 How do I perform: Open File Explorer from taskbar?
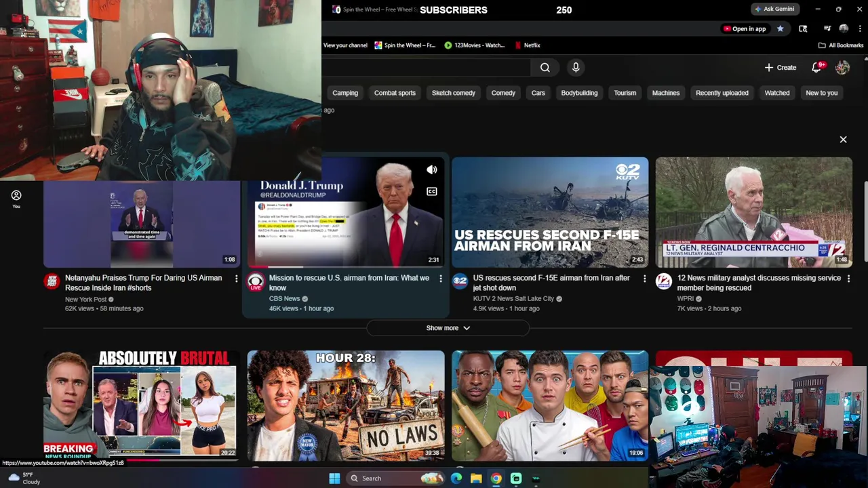point(476,479)
